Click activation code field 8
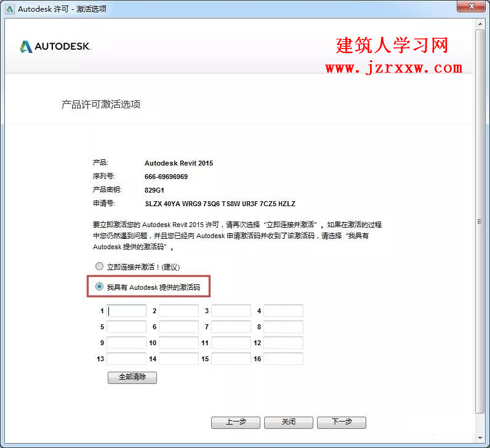The image size is (490, 448). coord(283,327)
